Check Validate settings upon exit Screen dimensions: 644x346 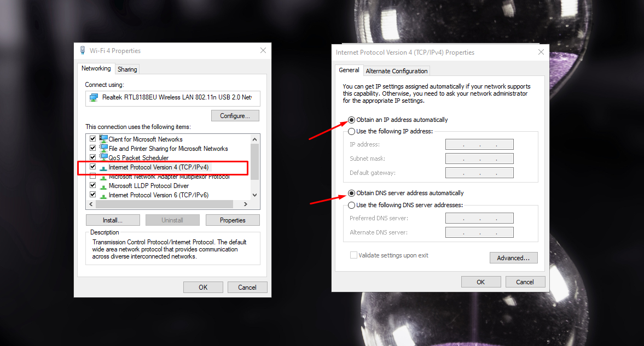click(353, 255)
